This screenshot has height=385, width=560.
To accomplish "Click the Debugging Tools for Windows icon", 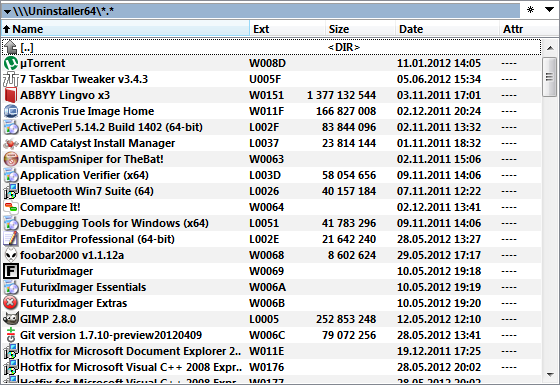I will coord(11,223).
